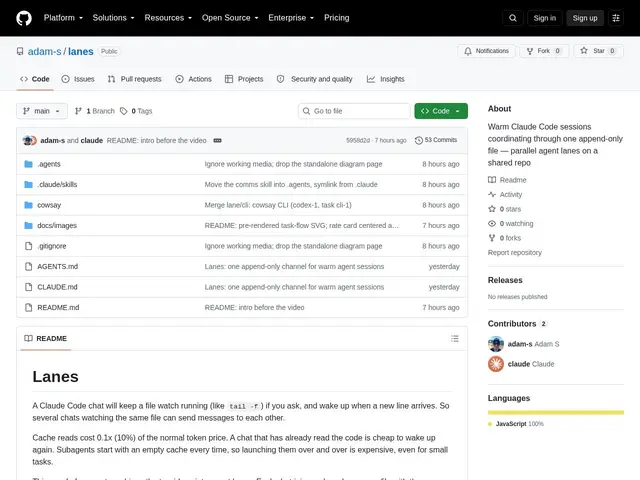The image size is (640, 480).
Task: Open the .claude/skills folder
Action: pos(57,184)
